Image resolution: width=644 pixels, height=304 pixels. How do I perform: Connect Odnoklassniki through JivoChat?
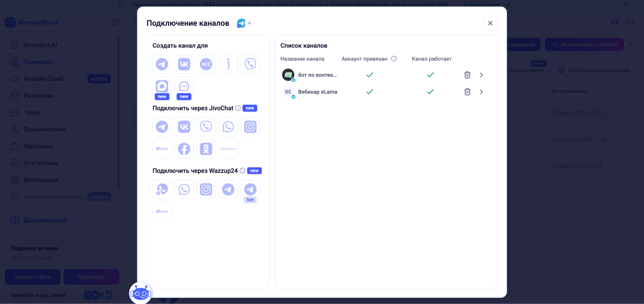click(x=206, y=149)
